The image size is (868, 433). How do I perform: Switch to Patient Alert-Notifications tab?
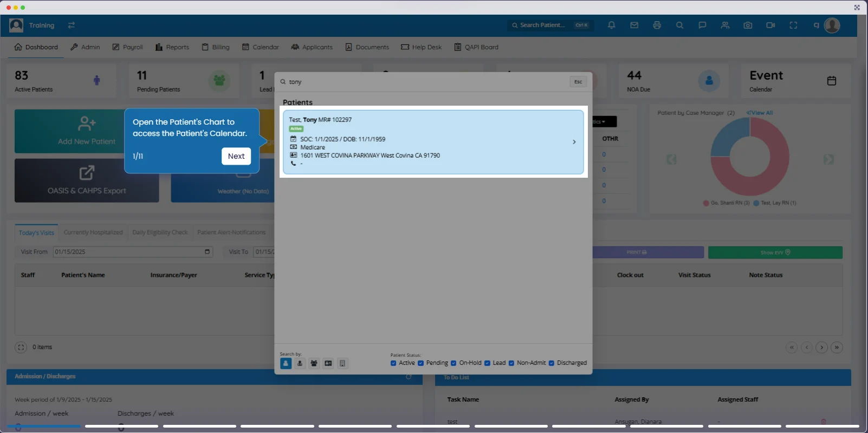coord(231,232)
